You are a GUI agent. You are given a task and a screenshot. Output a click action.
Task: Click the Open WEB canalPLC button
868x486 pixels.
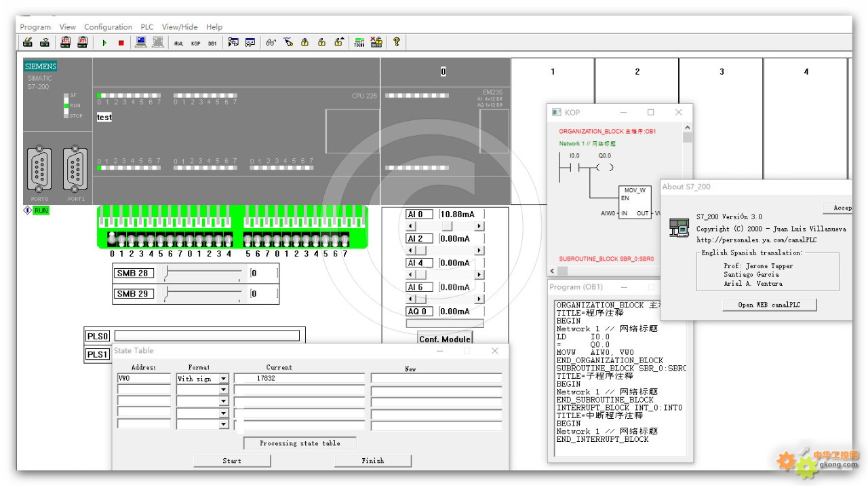coord(769,305)
